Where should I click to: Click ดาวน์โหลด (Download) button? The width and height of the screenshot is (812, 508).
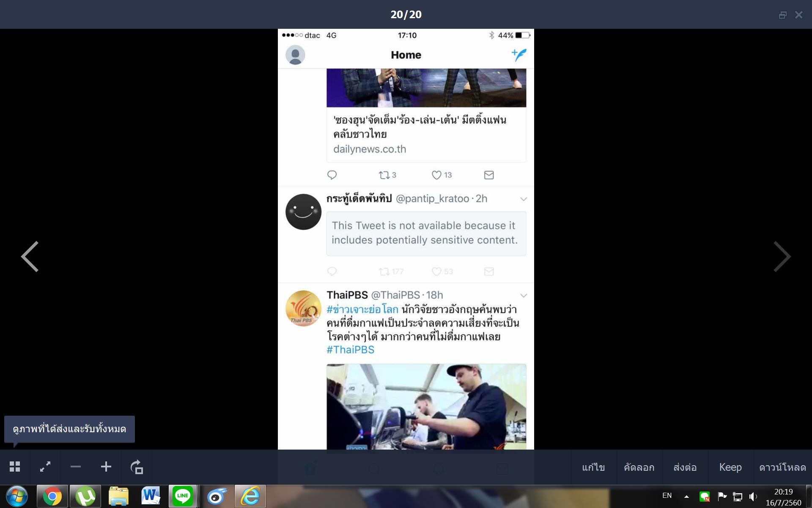click(782, 467)
